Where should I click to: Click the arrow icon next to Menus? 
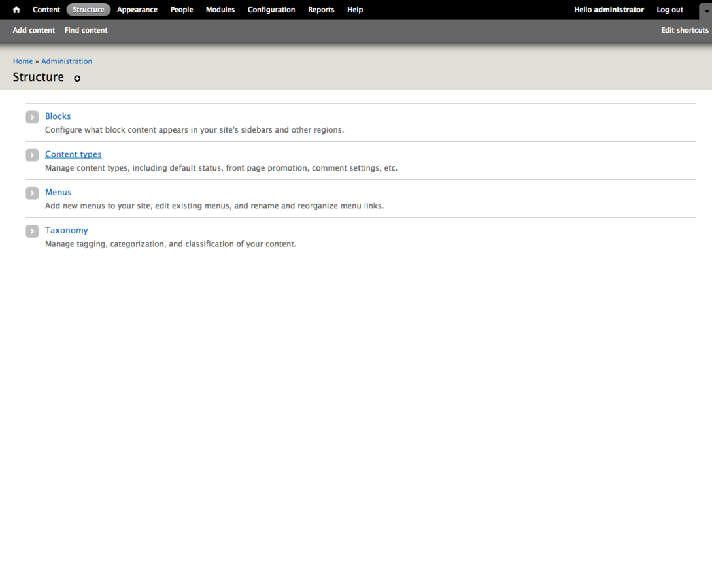[32, 193]
